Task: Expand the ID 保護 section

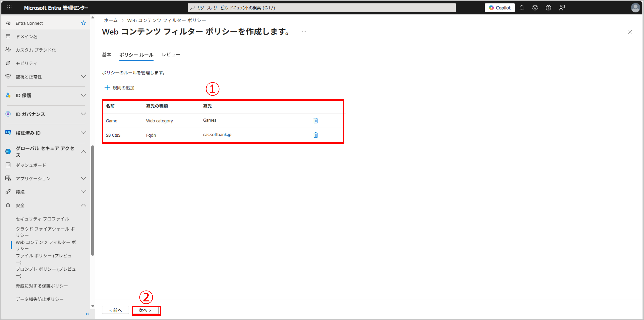Action: click(83, 95)
